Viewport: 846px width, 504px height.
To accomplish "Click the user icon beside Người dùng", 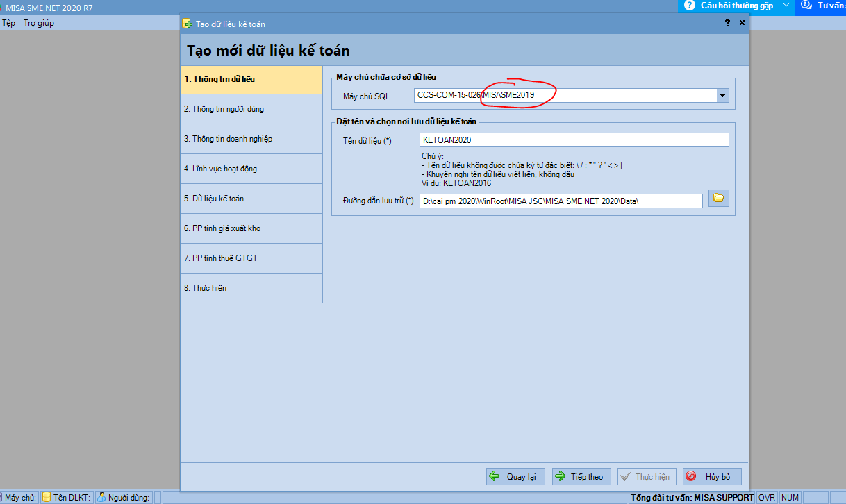I will pyautogui.click(x=101, y=497).
